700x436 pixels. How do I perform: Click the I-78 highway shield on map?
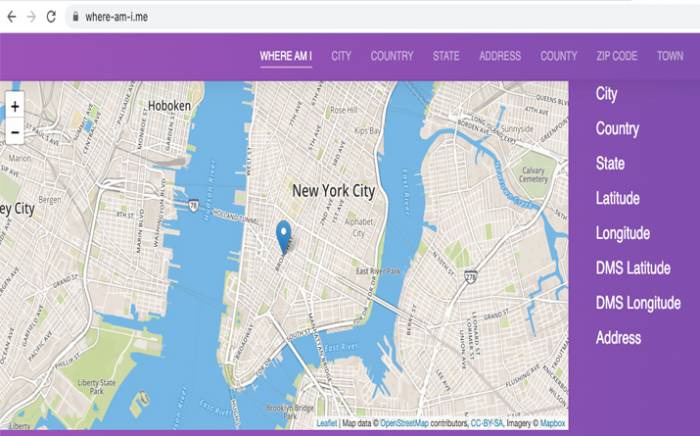coord(194,205)
